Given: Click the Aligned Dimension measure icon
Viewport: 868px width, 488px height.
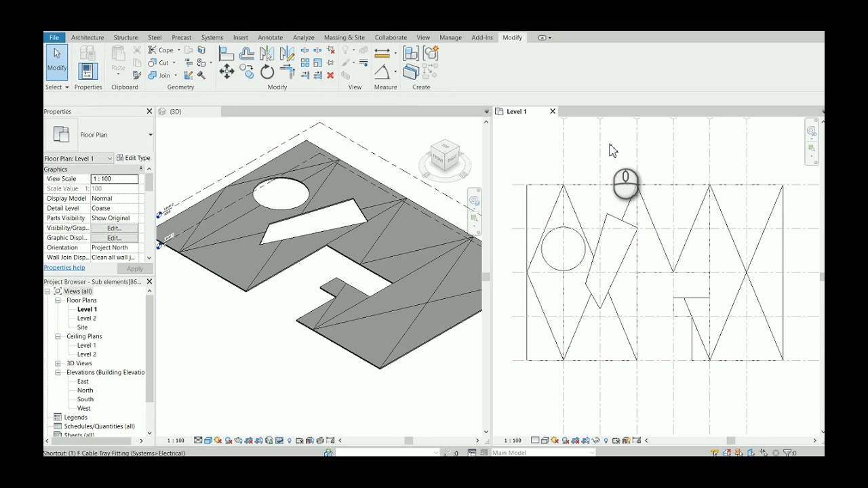Looking at the screenshot, I should pos(382,53).
